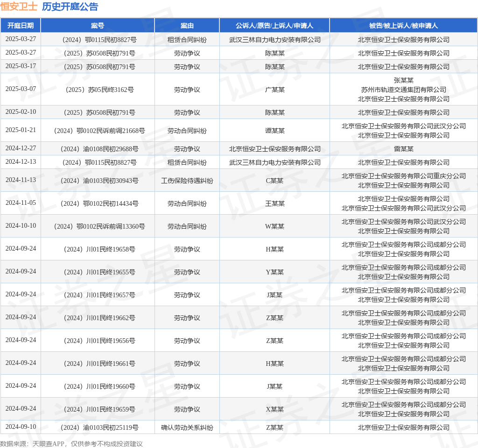
Task: Select the 确认劳动关系纠纷 cause cell
Action: click(x=187, y=427)
